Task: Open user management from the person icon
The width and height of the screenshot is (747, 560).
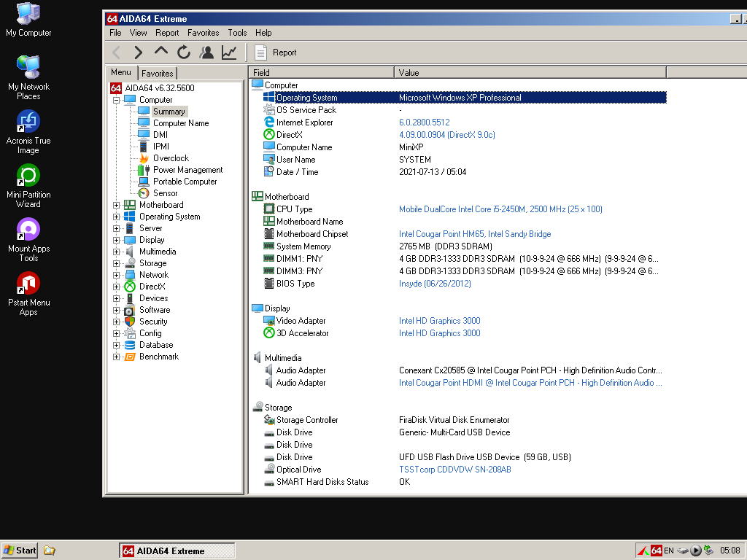Action: (206, 52)
